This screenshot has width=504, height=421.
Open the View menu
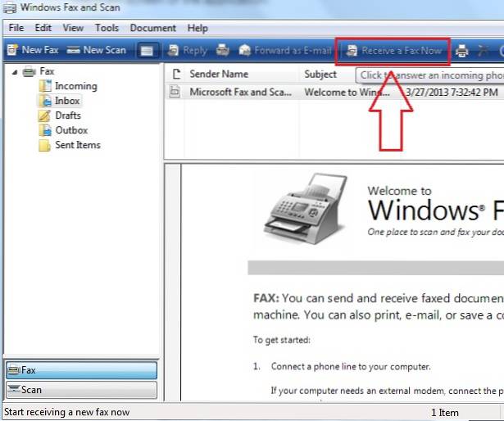73,28
